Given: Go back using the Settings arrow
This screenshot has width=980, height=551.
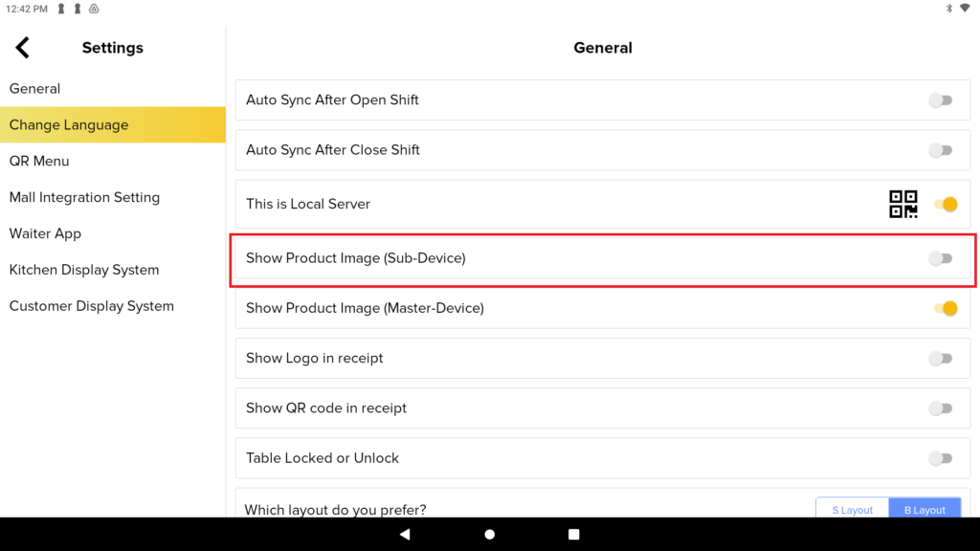Looking at the screenshot, I should [23, 48].
